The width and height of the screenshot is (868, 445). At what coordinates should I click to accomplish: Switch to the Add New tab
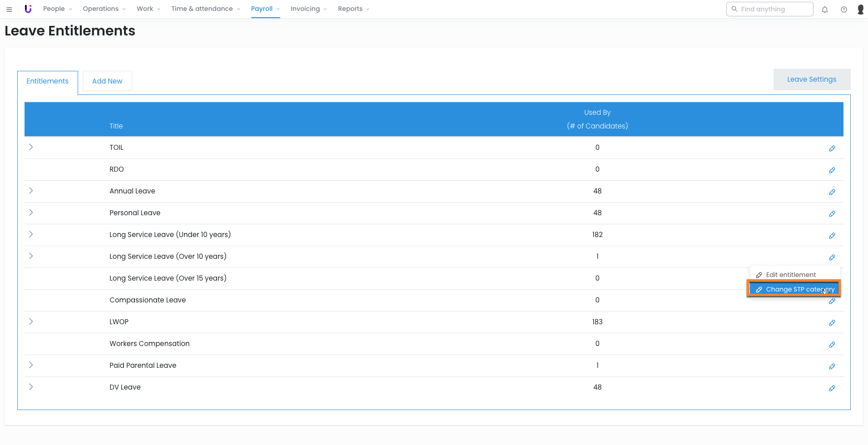pos(107,81)
